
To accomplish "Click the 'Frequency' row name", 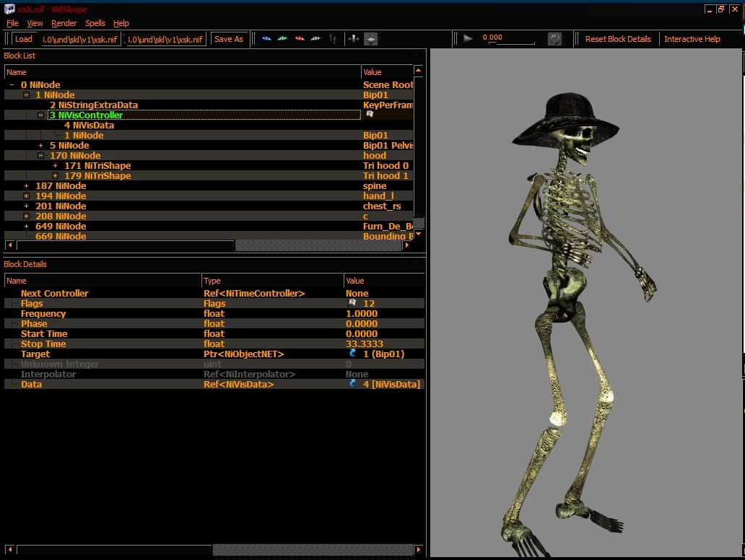I will click(x=43, y=313).
